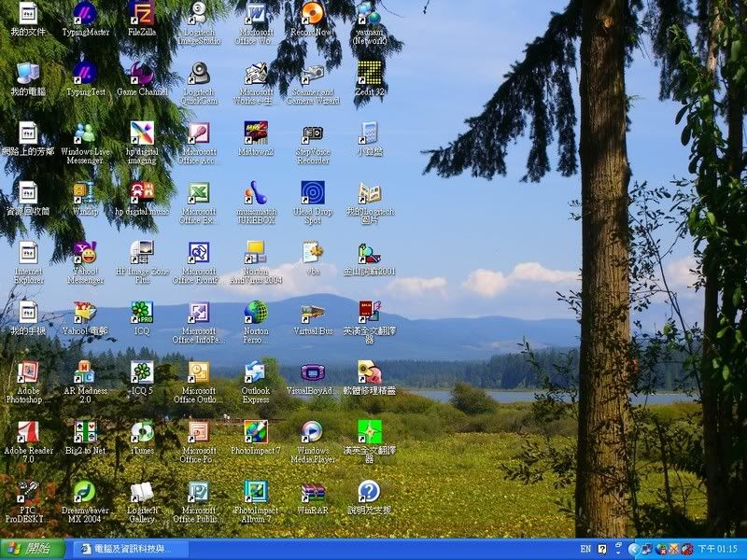Select the Norton AntiVirus 2004 icon
Screen dimensions: 747x560
[x=256, y=252]
